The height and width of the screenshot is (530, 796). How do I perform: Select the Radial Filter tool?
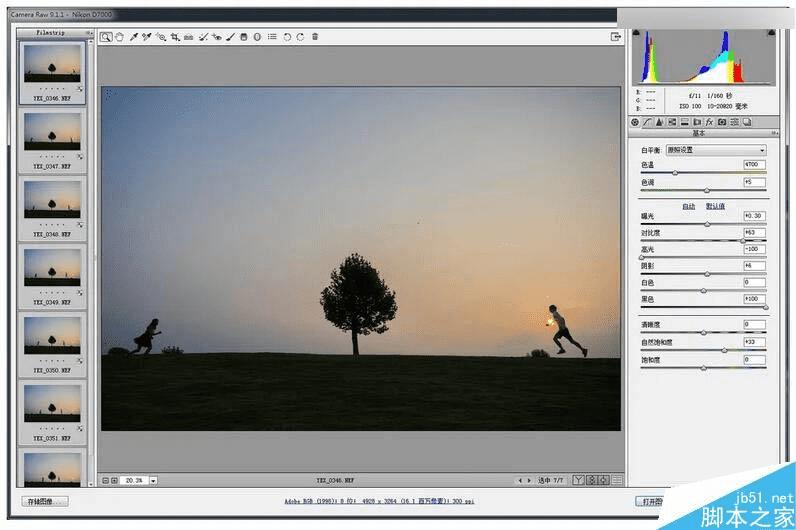[257, 37]
